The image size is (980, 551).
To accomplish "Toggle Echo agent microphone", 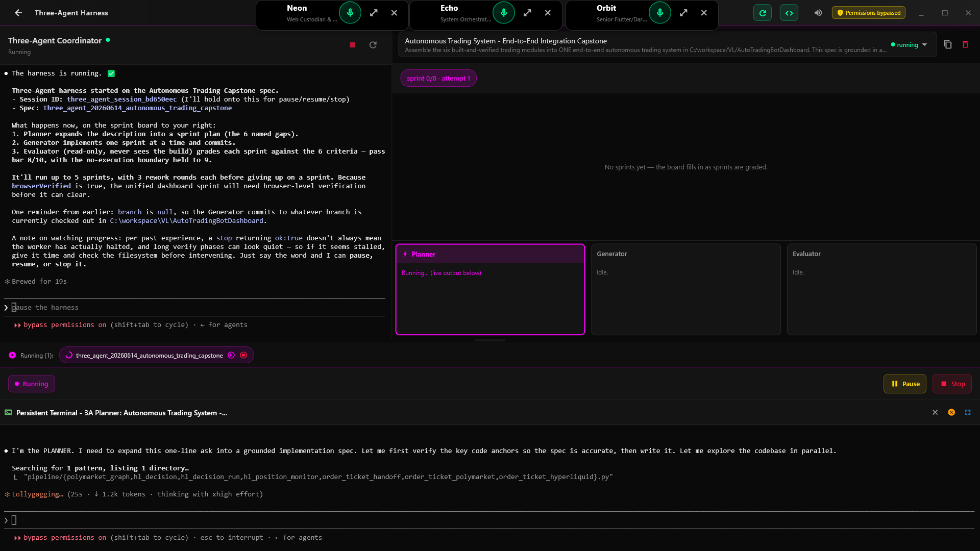I will [504, 13].
